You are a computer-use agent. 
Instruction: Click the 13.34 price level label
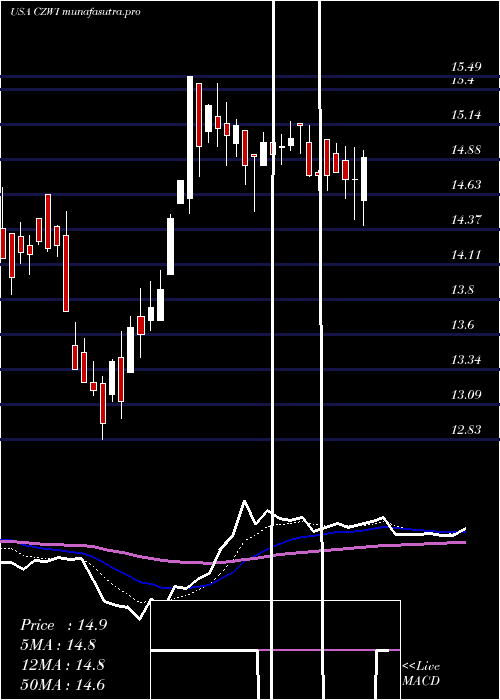[466, 359]
